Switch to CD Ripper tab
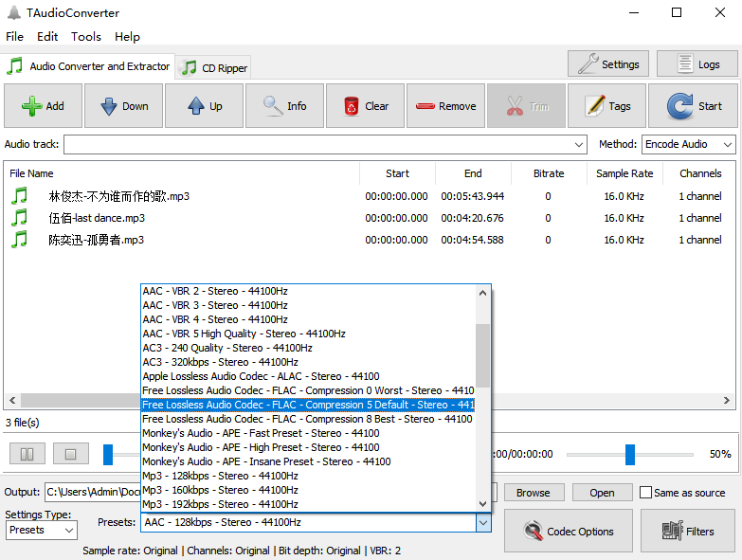Viewport: 742px width, 560px height. (214, 68)
